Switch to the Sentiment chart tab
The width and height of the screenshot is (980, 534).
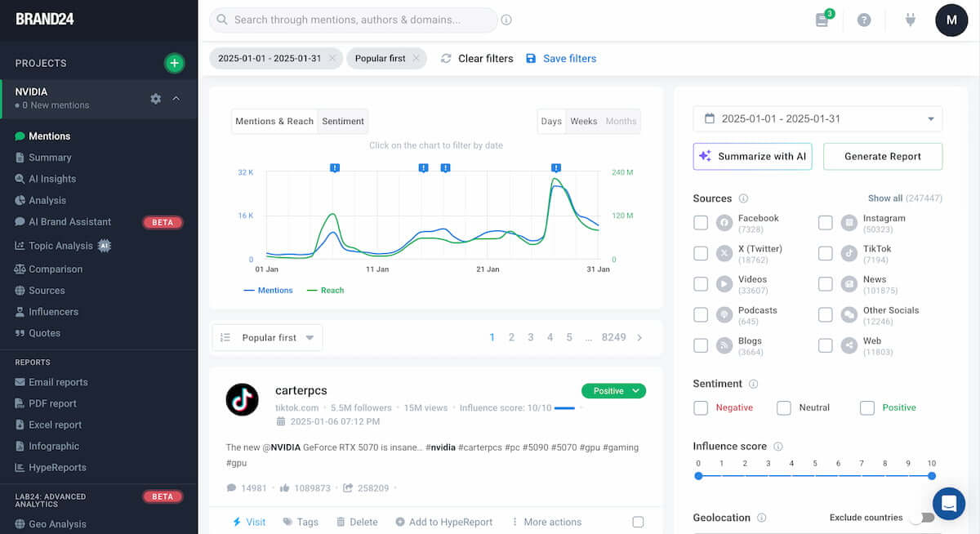(x=342, y=121)
